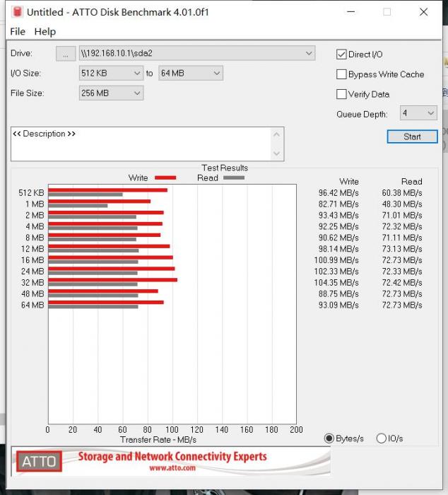Expand the Drive dropdown showing \\192.168.10.1\sda2
The width and height of the screenshot is (448, 495).
pos(197,53)
